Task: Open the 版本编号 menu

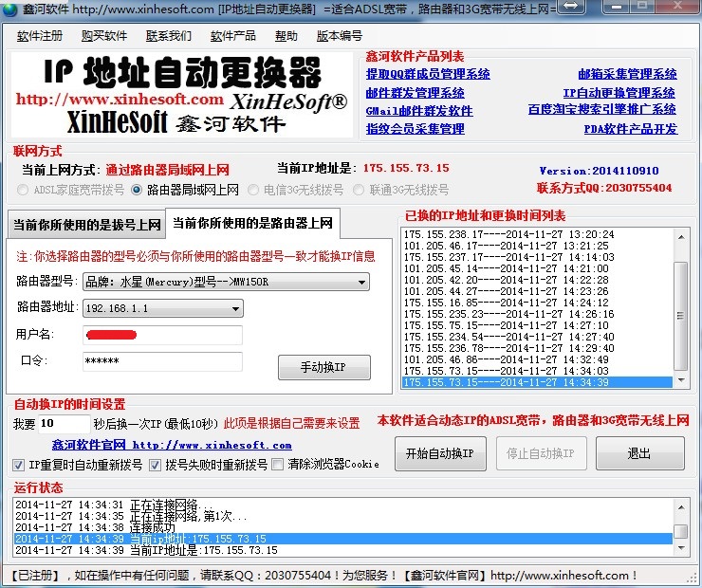Action: click(x=340, y=36)
